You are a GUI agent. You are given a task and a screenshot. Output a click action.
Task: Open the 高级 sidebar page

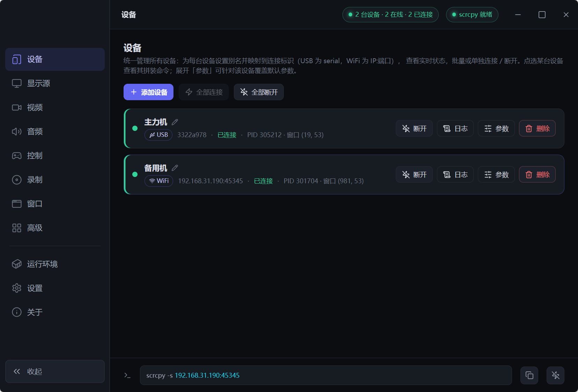coord(55,228)
